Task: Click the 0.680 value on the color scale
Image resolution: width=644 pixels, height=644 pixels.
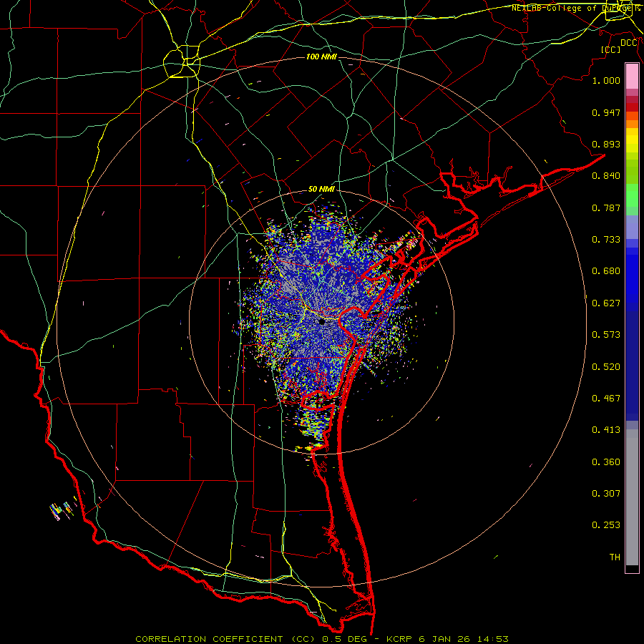Action: (606, 271)
